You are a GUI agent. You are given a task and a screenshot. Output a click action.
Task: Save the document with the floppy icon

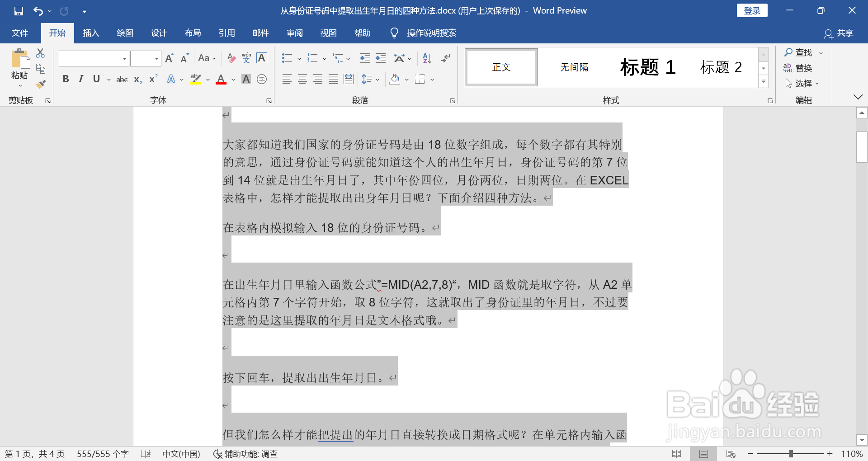coord(19,11)
